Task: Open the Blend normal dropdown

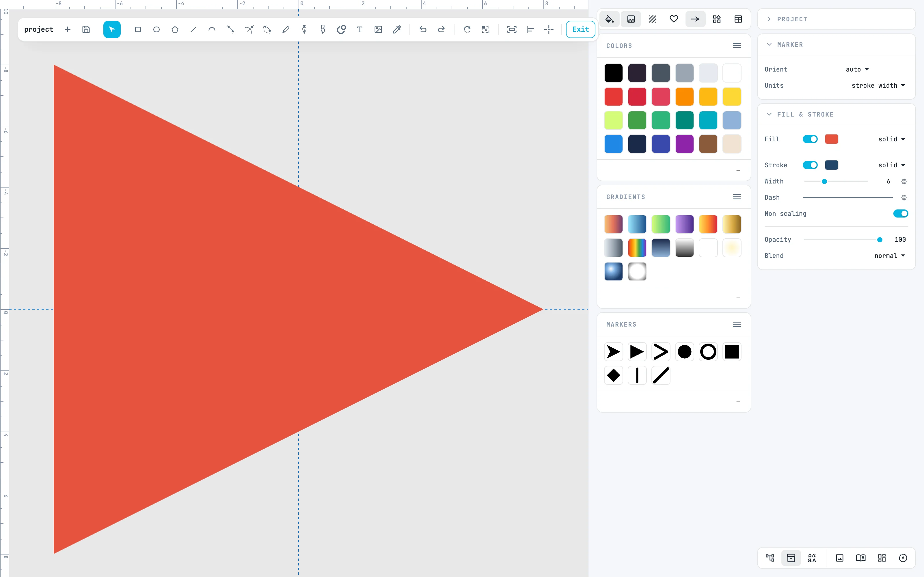Action: click(x=890, y=256)
